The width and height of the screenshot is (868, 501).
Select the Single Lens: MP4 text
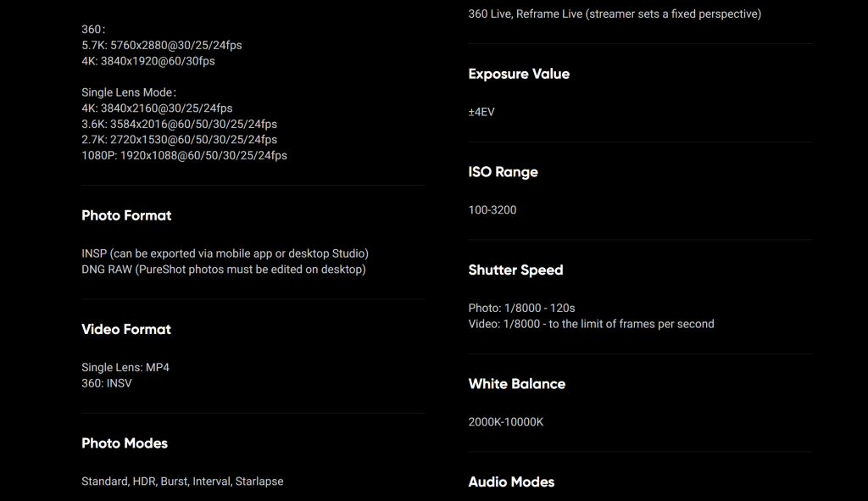(125, 368)
